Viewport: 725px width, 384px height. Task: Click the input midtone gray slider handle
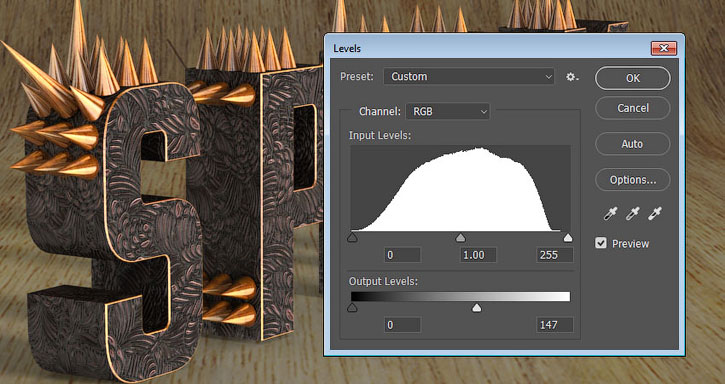click(460, 238)
